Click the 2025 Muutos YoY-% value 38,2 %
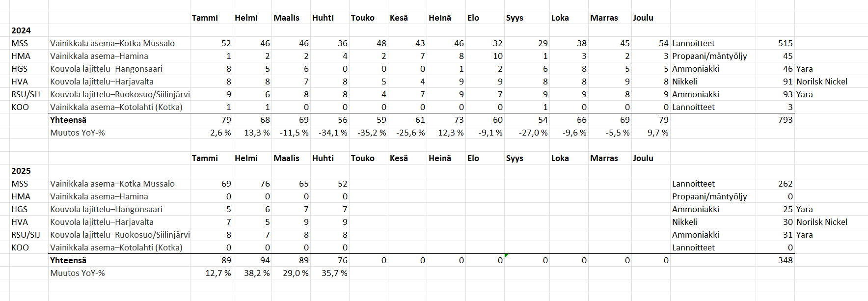This screenshot has width=868, height=301. (257, 273)
